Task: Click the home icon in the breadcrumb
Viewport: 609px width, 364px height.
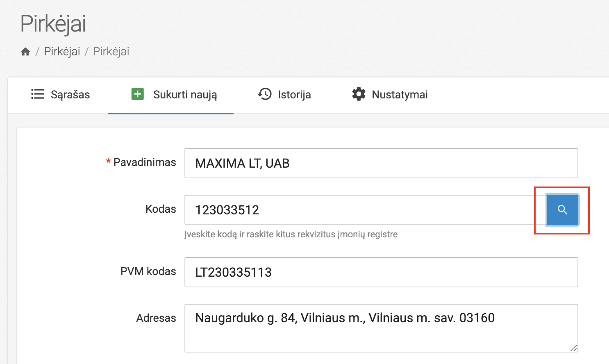Action: pyautogui.click(x=25, y=52)
